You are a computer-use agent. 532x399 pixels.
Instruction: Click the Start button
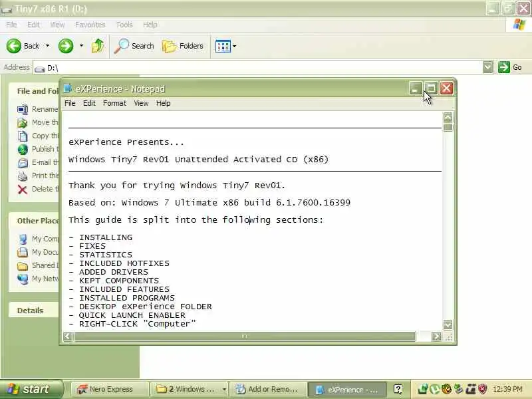[31, 389]
